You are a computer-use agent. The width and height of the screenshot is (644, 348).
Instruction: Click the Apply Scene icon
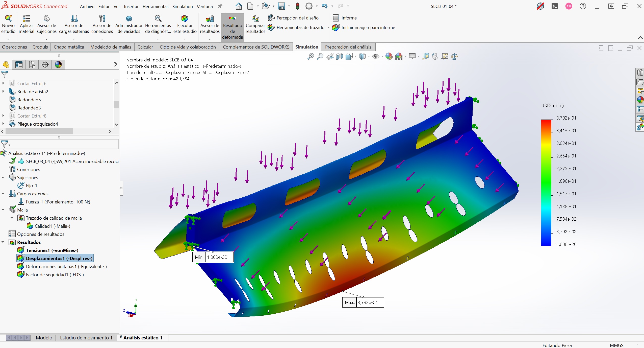(399, 56)
